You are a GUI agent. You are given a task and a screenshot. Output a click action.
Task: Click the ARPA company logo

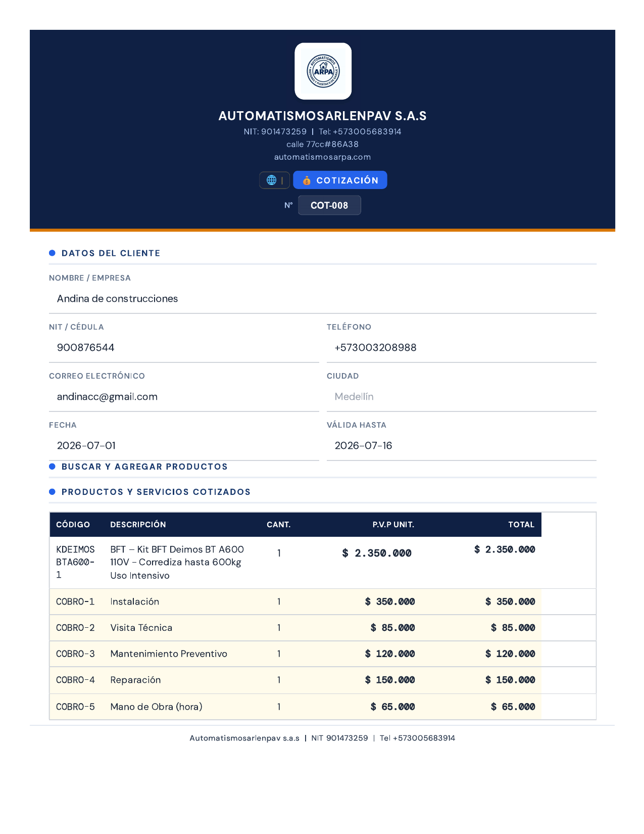pyautogui.click(x=323, y=71)
